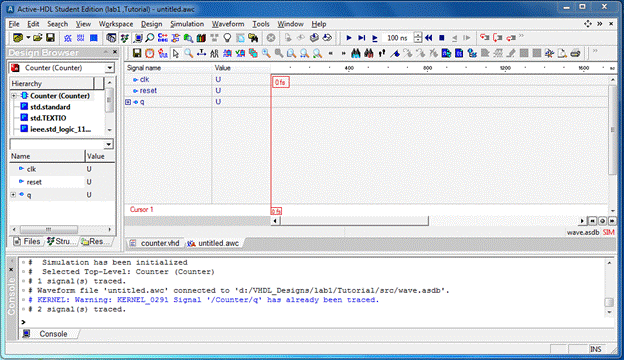Screen dimensions: 624x360
Task: Select ieee.std_logic_11... in hierarchy
Action: tap(60, 129)
